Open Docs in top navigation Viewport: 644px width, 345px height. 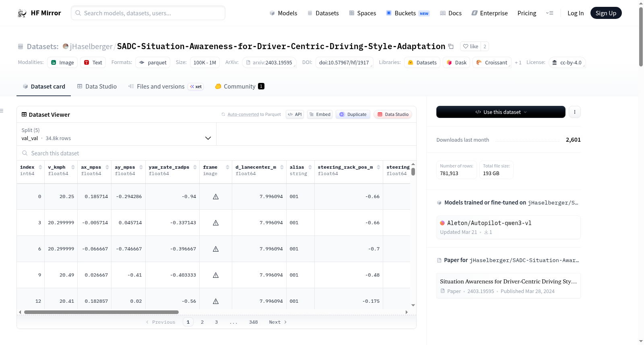click(451, 13)
